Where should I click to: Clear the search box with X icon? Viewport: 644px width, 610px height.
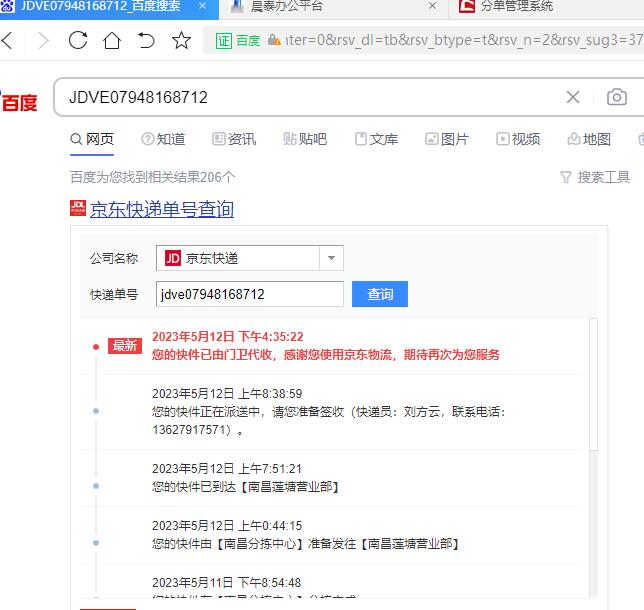(x=573, y=97)
